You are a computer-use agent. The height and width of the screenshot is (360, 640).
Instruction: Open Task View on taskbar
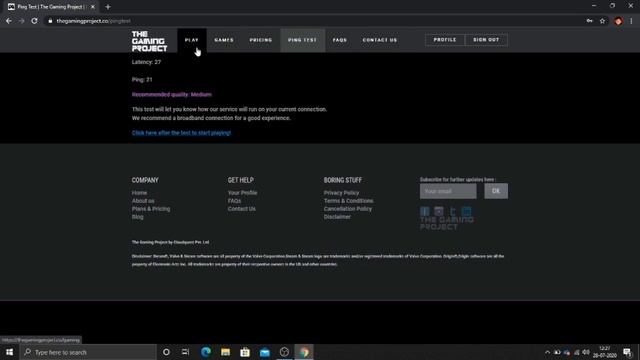pyautogui.click(x=185, y=352)
